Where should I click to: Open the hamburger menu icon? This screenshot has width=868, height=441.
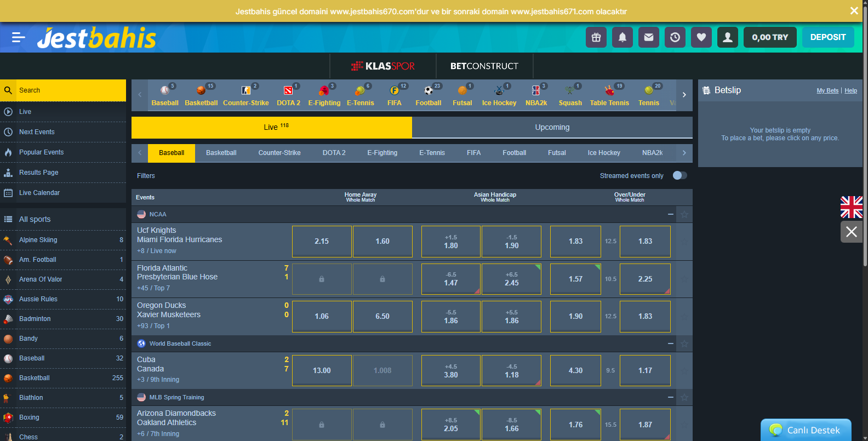[x=18, y=37]
